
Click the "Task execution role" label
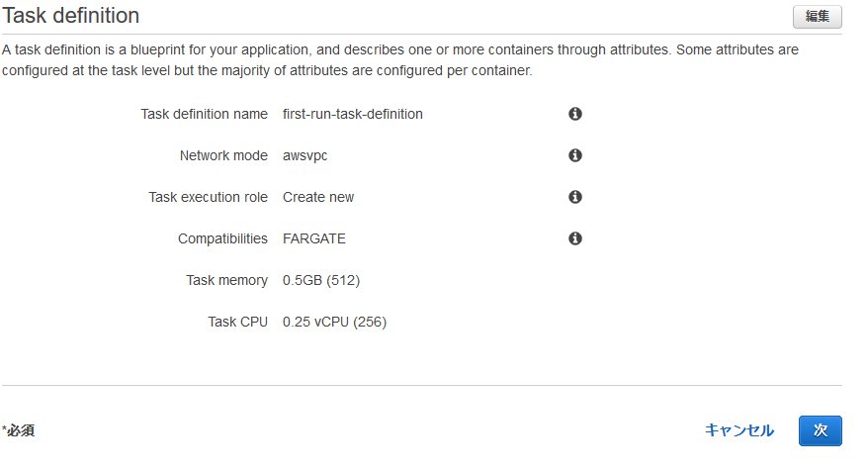click(208, 197)
